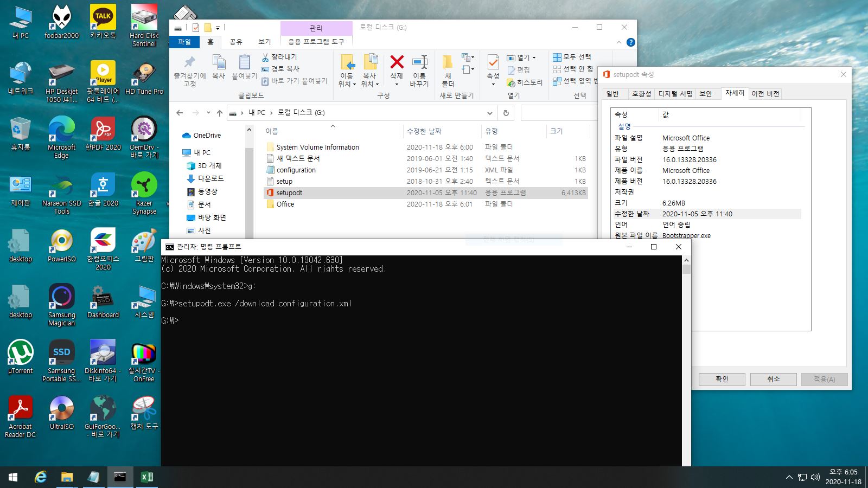Image resolution: width=868 pixels, height=488 pixels.
Task: Click 취소 button in properties dialog
Action: 773,379
